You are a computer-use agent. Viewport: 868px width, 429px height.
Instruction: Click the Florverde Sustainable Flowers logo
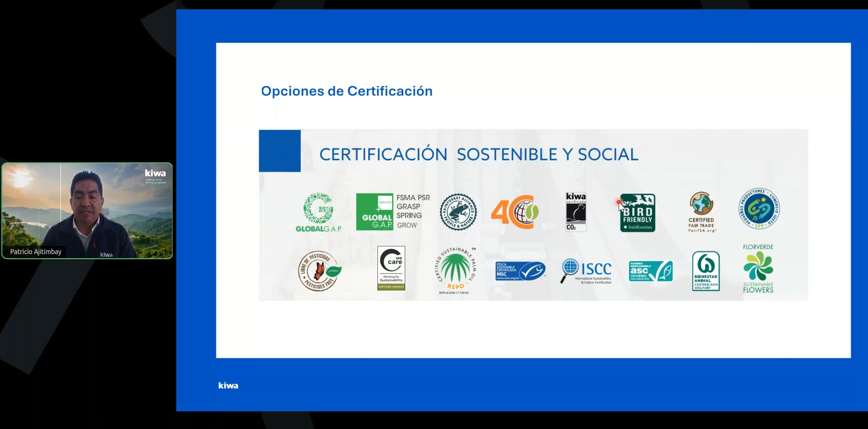point(758,268)
